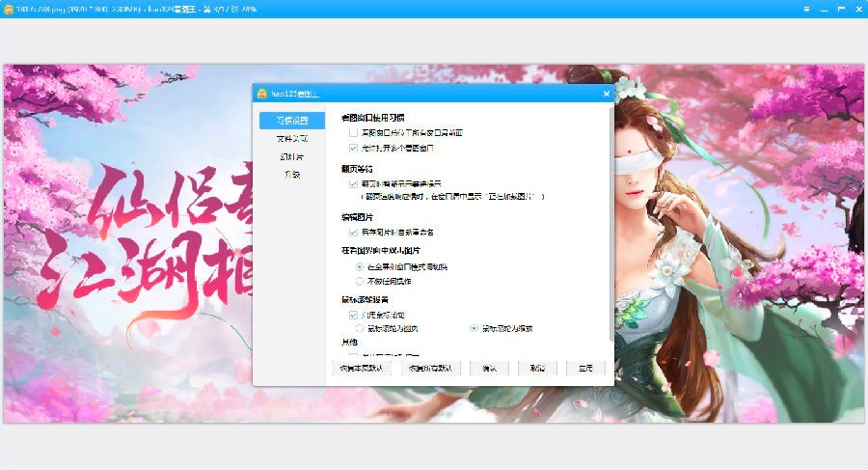
Task: Toggle the enable mouse wheel checkbox
Action: [x=353, y=315]
